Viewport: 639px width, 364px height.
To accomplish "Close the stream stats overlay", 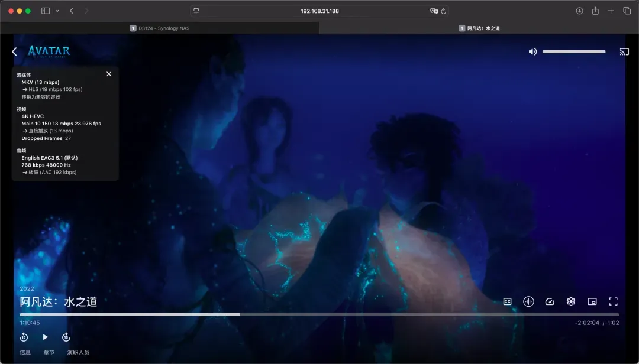I will point(109,74).
